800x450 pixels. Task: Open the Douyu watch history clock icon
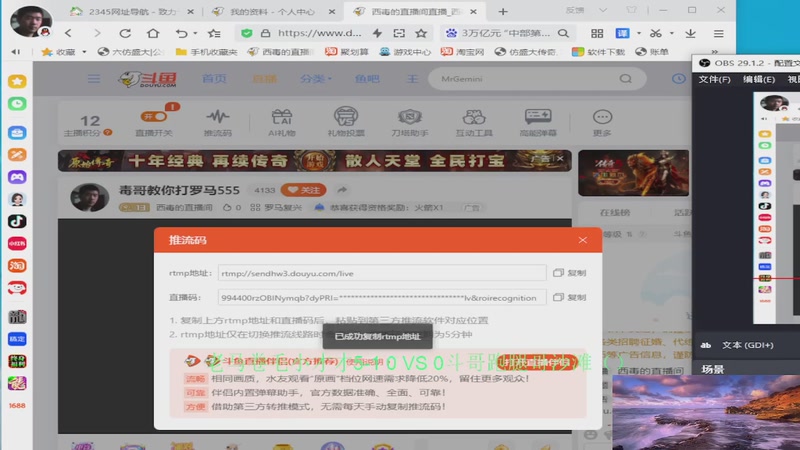[679, 79]
